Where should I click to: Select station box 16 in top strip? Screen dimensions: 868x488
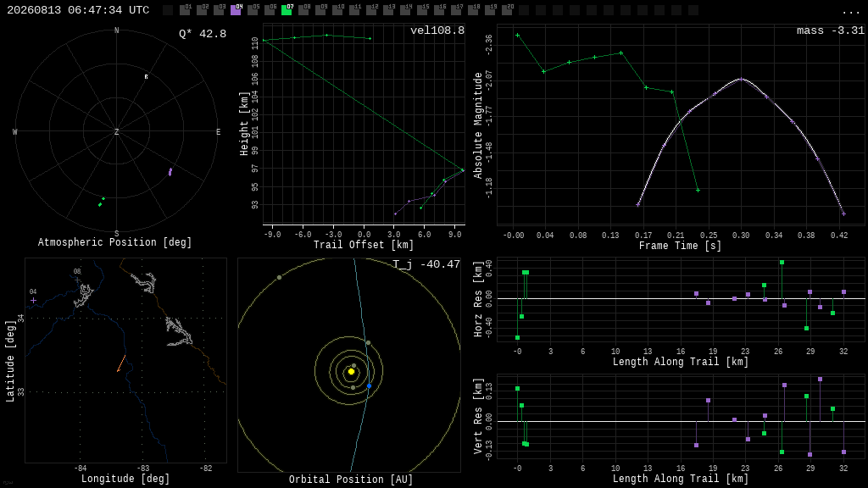pos(439,10)
